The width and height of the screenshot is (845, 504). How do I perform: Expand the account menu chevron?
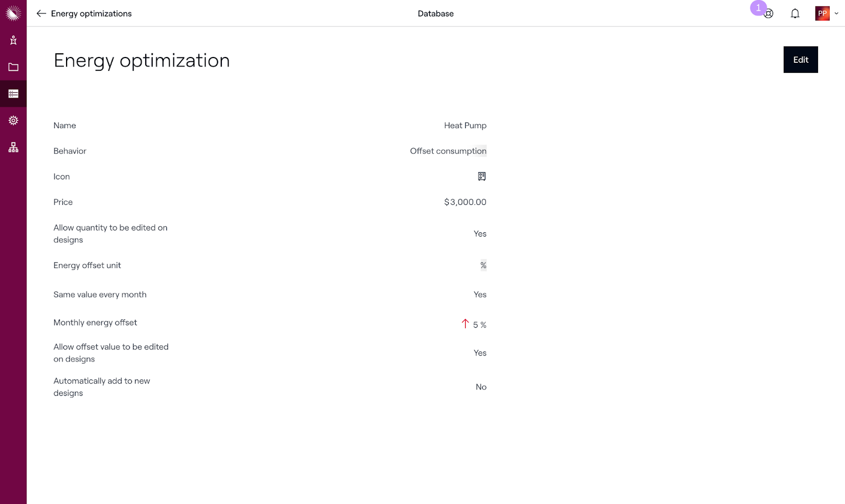click(836, 14)
